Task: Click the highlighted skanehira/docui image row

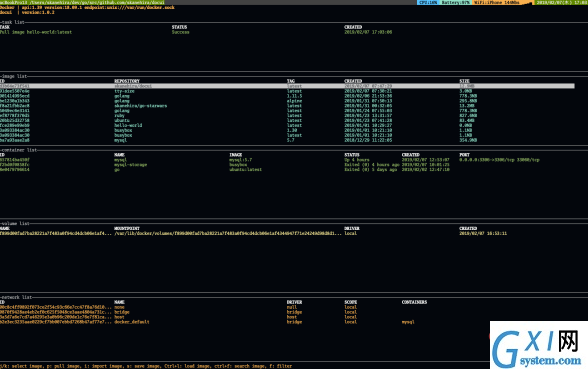Action: tap(287, 86)
